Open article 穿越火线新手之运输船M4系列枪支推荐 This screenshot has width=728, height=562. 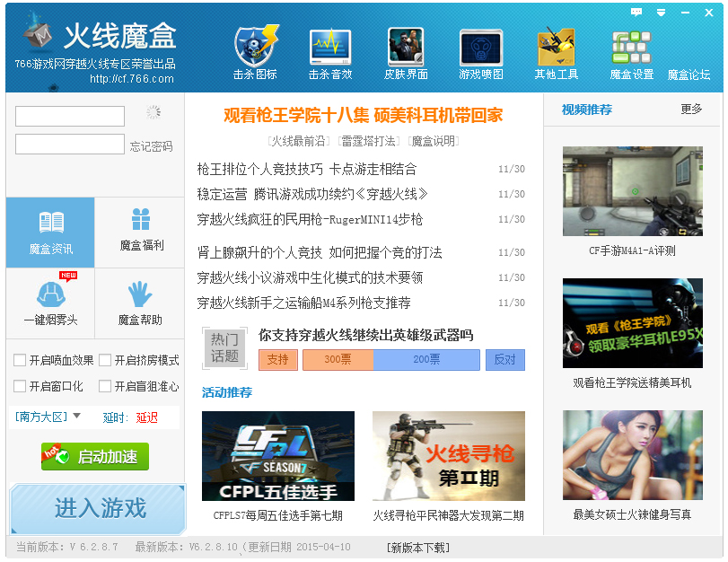coord(303,303)
